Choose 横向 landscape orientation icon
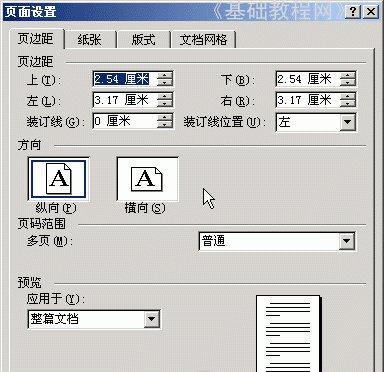The image size is (384, 372). pyautogui.click(x=147, y=179)
